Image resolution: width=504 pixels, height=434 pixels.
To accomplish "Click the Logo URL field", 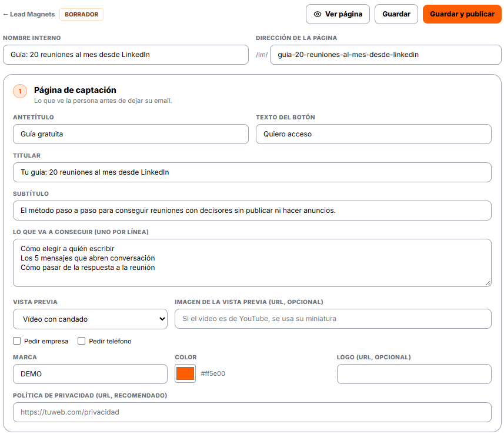I will [x=414, y=374].
